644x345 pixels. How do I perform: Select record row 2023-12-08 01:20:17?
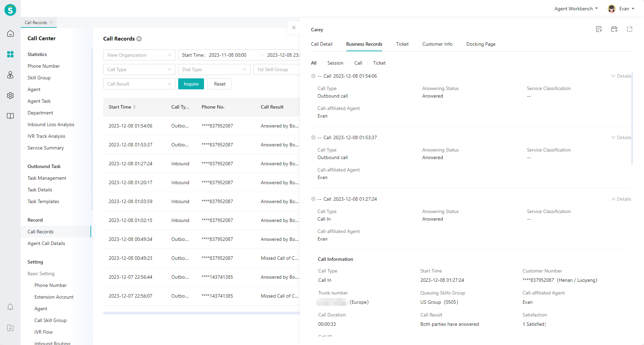pyautogui.click(x=202, y=182)
